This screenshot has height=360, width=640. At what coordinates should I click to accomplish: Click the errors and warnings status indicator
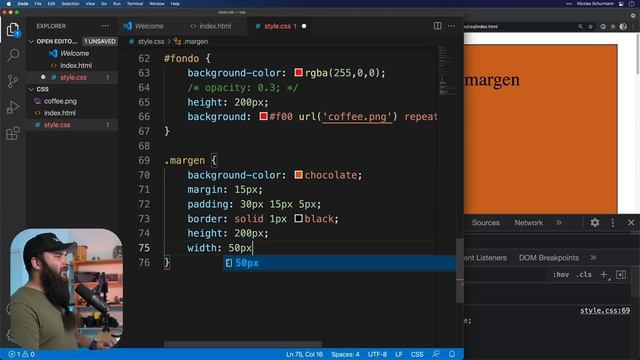tap(21, 354)
